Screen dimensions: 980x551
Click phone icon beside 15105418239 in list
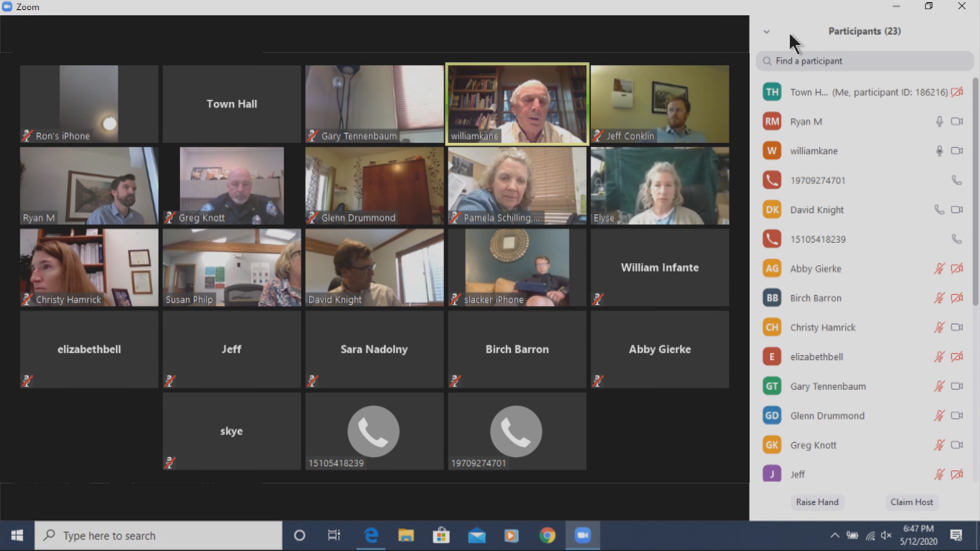point(957,239)
